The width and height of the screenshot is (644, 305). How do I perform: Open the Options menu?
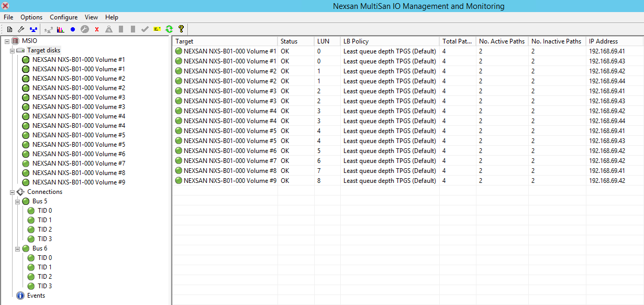pos(31,17)
